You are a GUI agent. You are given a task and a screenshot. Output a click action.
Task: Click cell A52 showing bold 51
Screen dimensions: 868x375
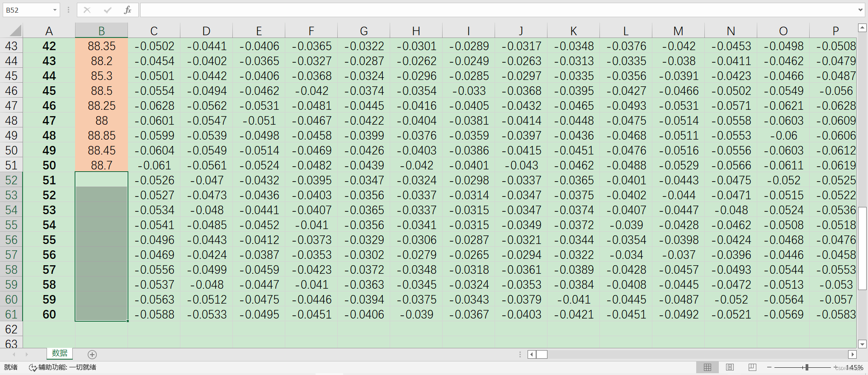point(49,180)
